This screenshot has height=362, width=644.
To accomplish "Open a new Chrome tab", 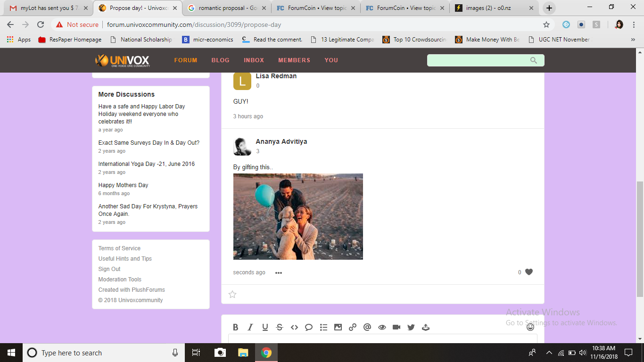I will point(549,8).
